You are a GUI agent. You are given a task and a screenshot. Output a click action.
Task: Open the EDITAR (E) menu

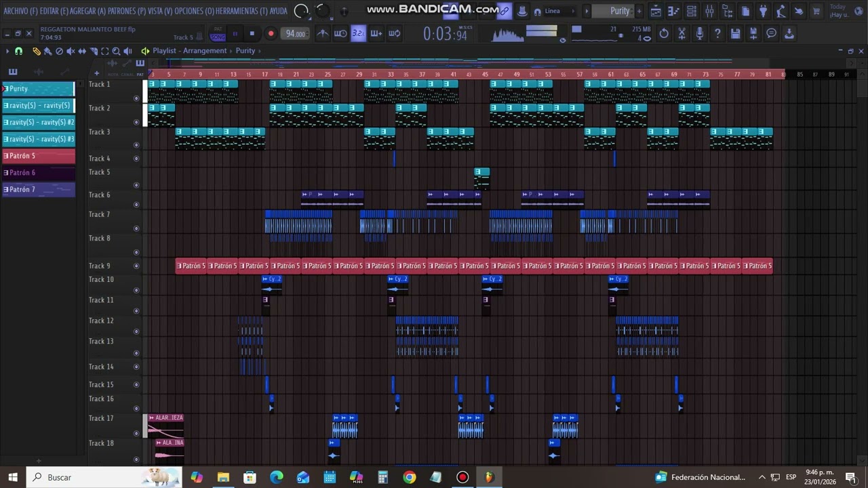[x=55, y=11]
